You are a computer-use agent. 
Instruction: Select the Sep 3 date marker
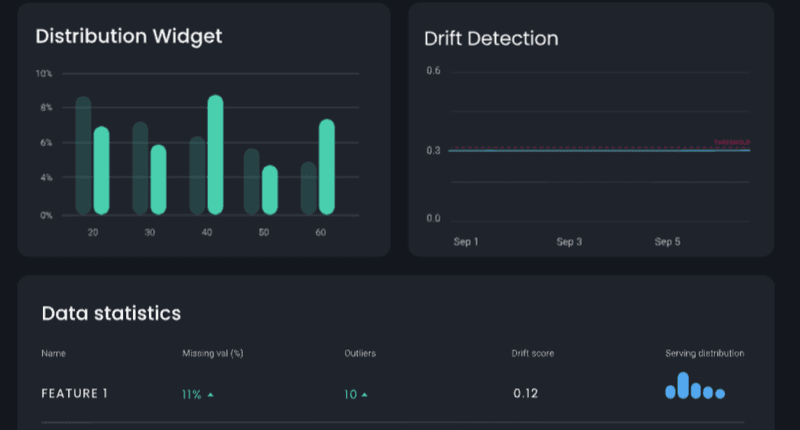[569, 242]
